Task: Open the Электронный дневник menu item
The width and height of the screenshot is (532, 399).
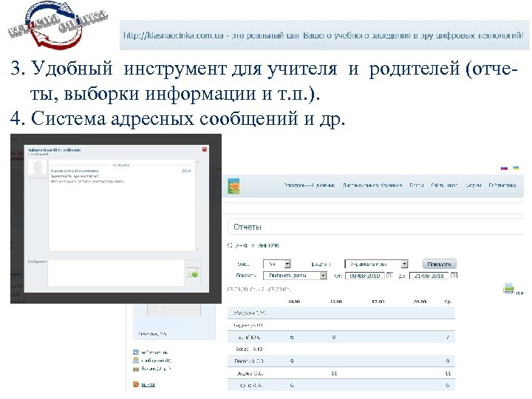Action: tap(310, 185)
